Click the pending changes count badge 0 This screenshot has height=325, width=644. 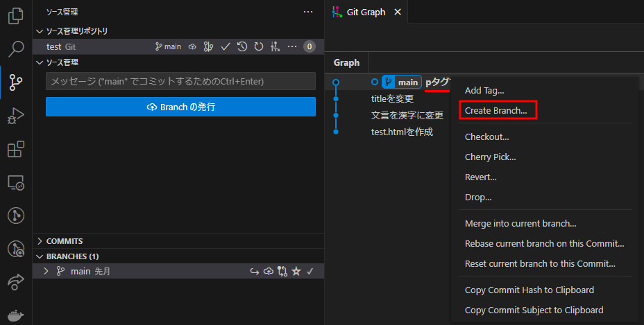click(x=310, y=47)
